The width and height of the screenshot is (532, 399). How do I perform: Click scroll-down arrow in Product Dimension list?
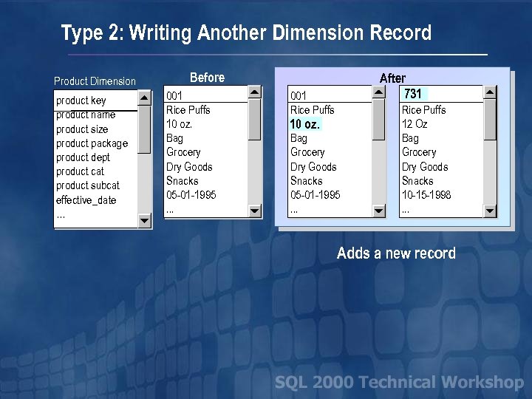(144, 221)
